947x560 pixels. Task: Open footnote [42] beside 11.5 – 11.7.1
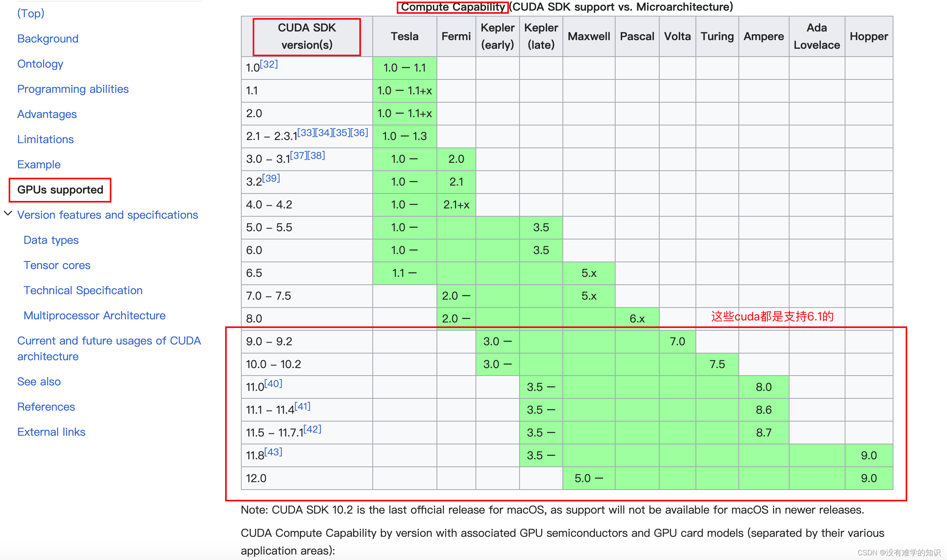pos(313,429)
